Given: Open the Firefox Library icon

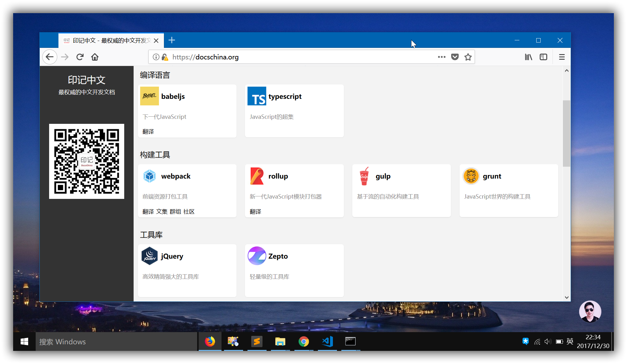Looking at the screenshot, I should tap(528, 57).
